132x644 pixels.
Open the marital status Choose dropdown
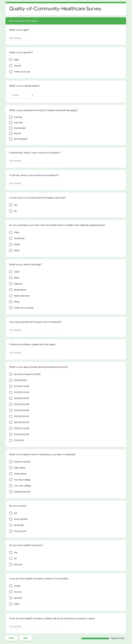22,95
